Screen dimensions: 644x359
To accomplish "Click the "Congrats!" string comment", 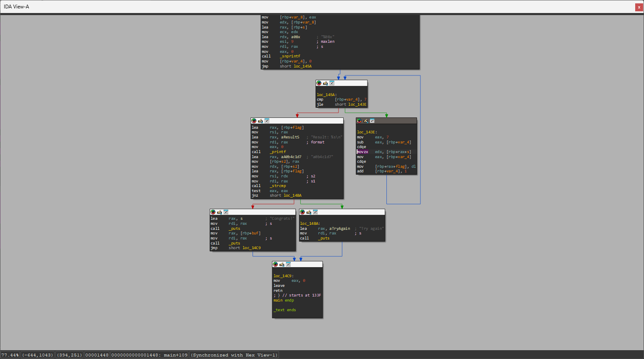I will tap(282, 219).
